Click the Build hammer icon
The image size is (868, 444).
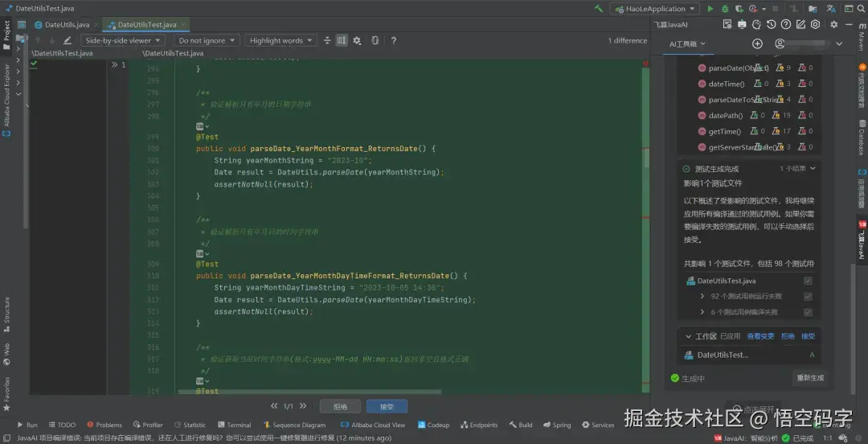point(599,9)
